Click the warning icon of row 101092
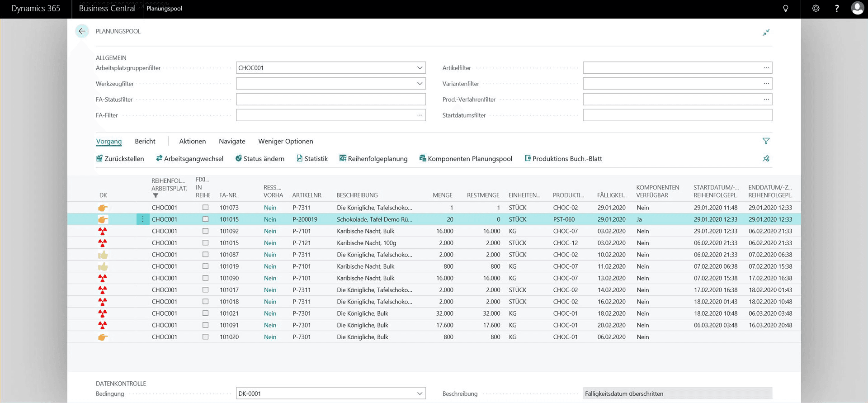This screenshot has height=403, width=868. tap(103, 231)
